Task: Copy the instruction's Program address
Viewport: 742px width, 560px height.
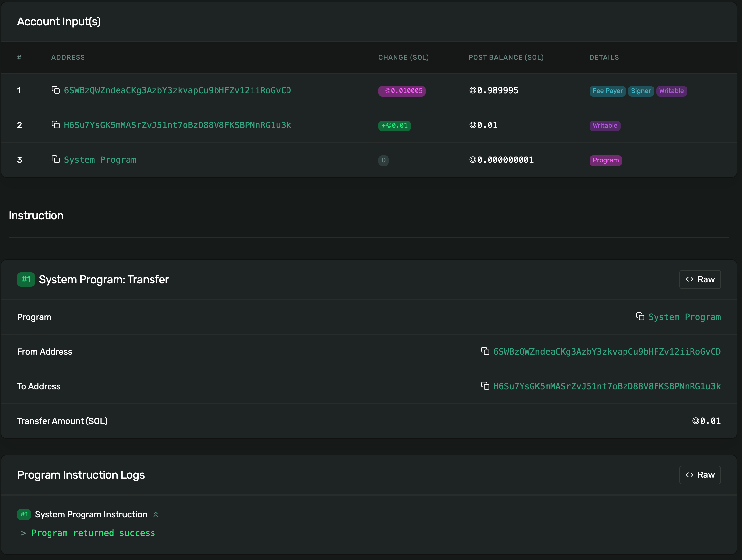Action: pos(640,316)
